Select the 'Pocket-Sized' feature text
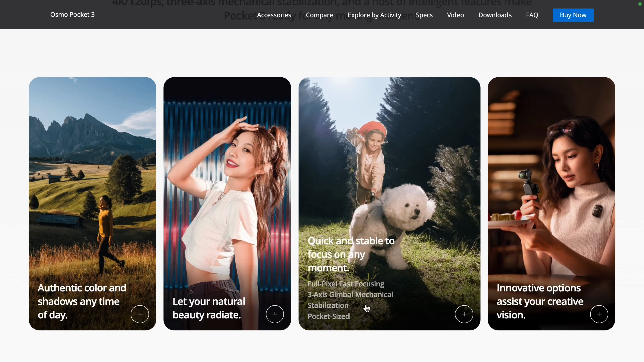 click(328, 316)
